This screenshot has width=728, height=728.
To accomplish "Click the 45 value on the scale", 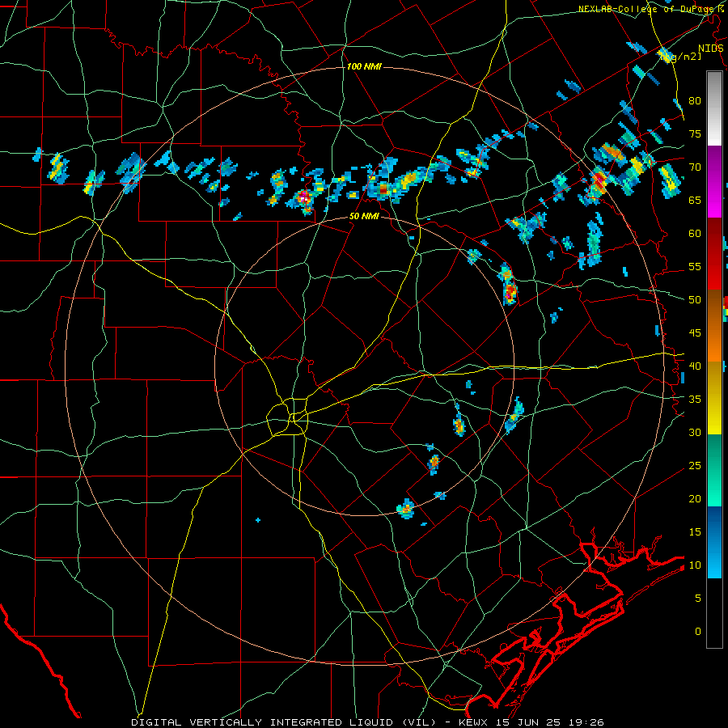I will point(695,333).
